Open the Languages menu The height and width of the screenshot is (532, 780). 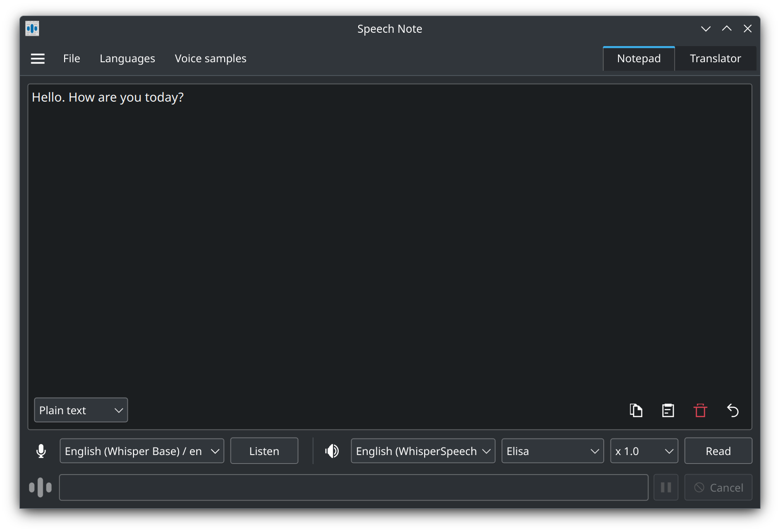[127, 58]
